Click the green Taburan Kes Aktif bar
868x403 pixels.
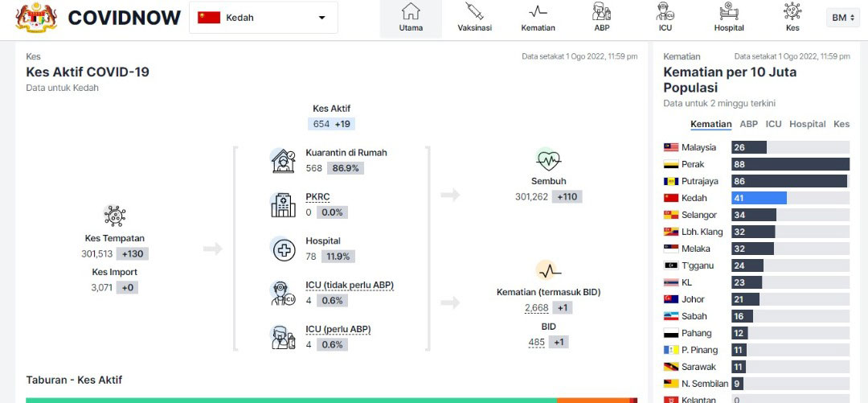click(291, 401)
